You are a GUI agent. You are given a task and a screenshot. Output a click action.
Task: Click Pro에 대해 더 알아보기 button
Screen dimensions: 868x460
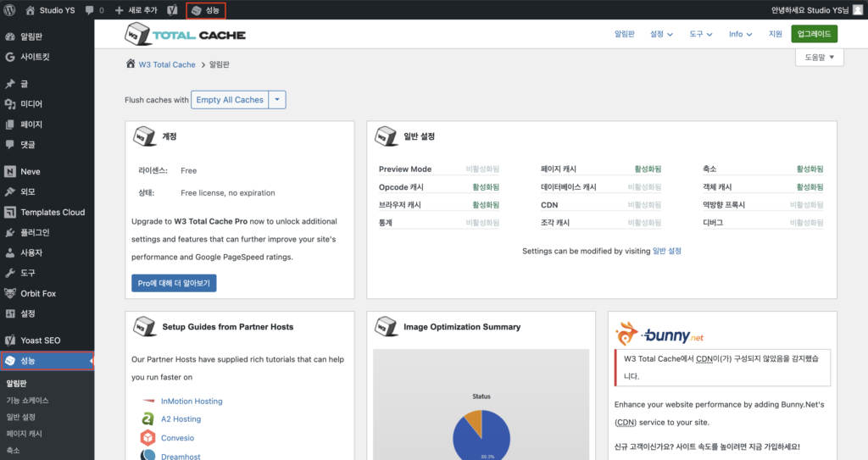[x=174, y=283]
